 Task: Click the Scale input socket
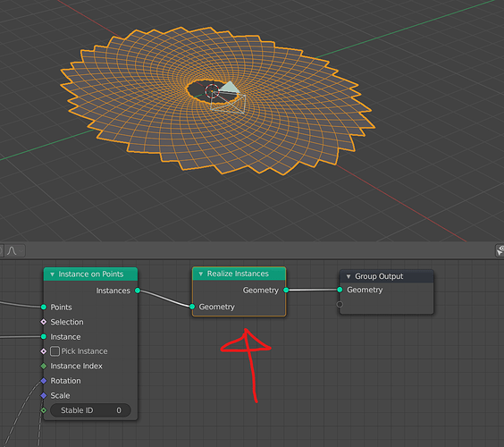(44, 395)
